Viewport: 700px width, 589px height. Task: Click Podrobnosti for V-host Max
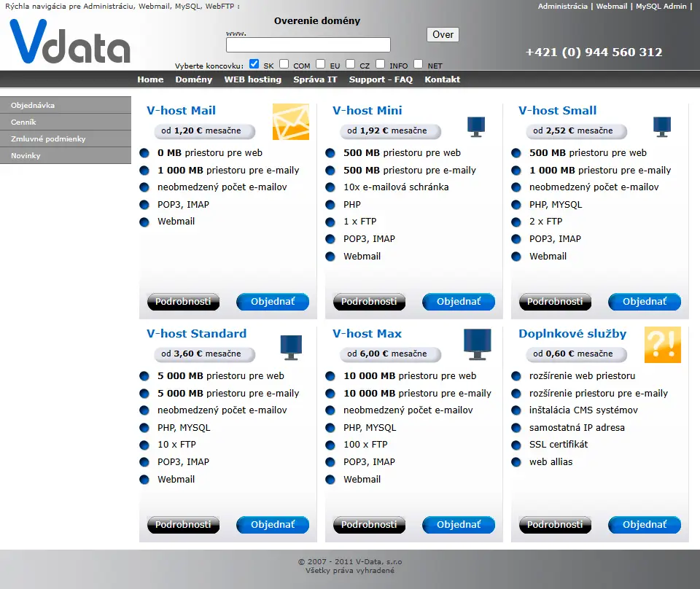369,525
